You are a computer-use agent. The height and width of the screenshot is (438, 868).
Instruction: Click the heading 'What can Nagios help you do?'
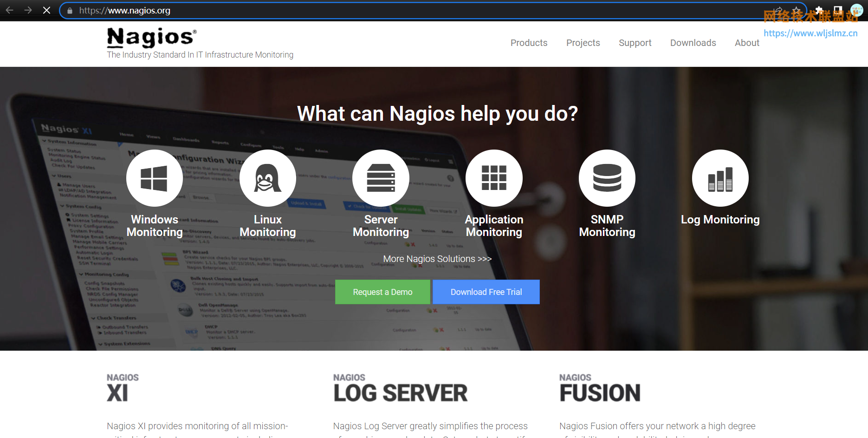[x=437, y=114]
